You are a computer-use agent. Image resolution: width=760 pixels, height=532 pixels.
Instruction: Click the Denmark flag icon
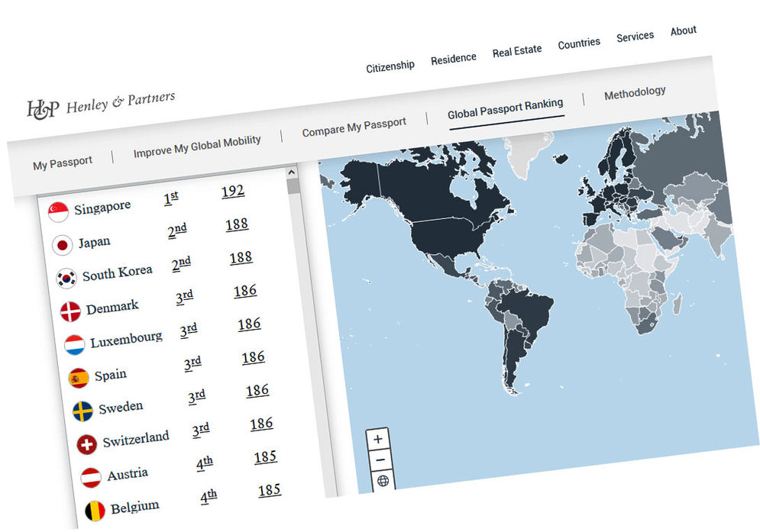70,311
